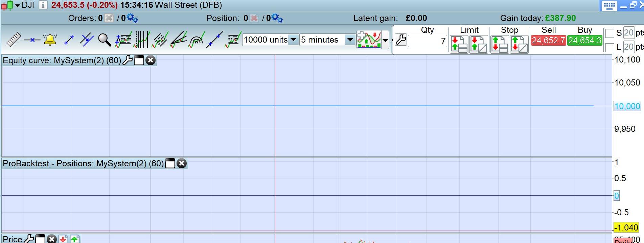Cancel all orders with X icon

coord(109,18)
